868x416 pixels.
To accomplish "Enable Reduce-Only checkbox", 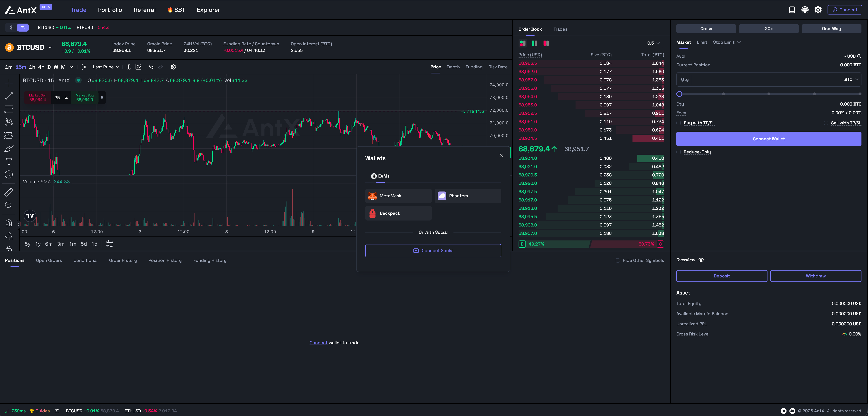I will 679,152.
